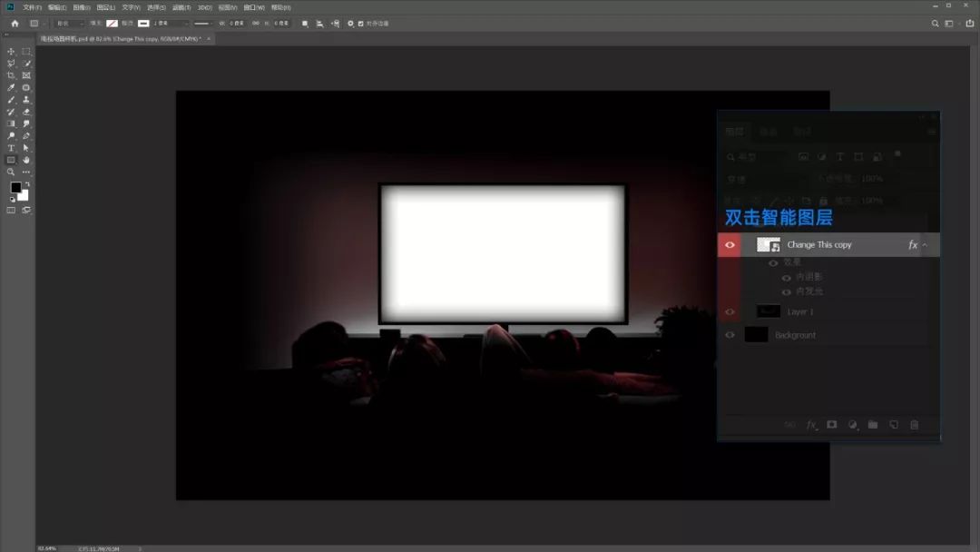
Task: Collapse effects of Change This copy layer
Action: [x=925, y=245]
